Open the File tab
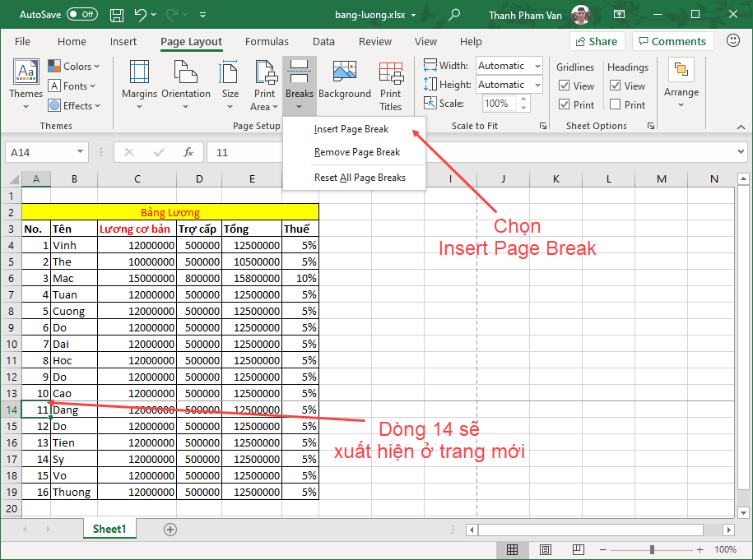 (x=22, y=42)
